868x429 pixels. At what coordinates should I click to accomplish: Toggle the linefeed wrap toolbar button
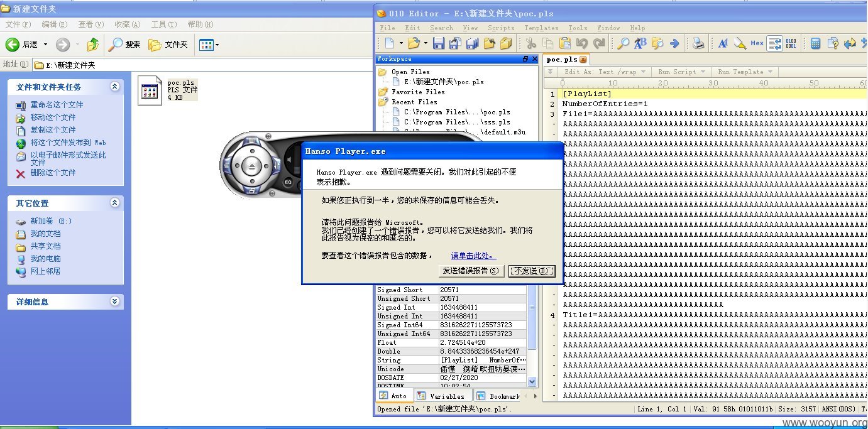coord(774,43)
